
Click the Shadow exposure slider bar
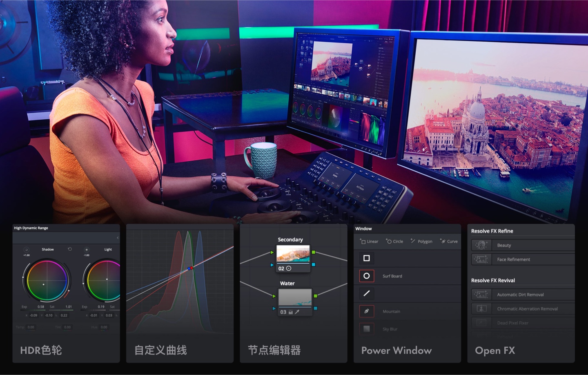(x=33, y=310)
